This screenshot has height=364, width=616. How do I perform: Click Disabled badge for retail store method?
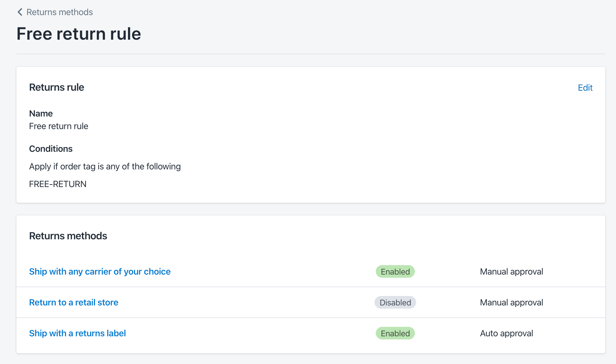click(x=395, y=302)
